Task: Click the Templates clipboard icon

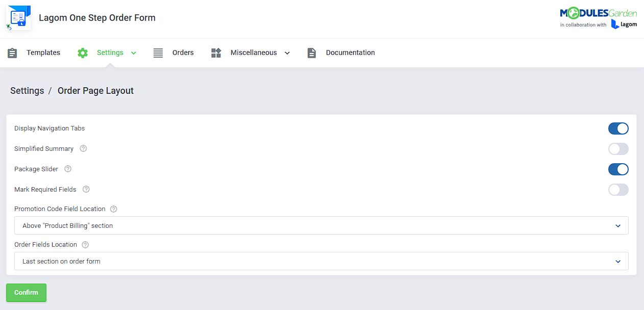Action: pyautogui.click(x=12, y=53)
